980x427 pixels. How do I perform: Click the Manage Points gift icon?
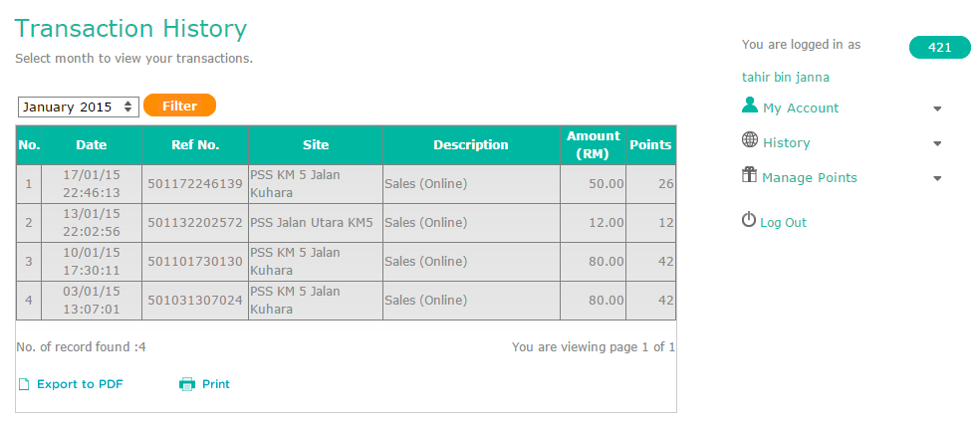(x=749, y=175)
